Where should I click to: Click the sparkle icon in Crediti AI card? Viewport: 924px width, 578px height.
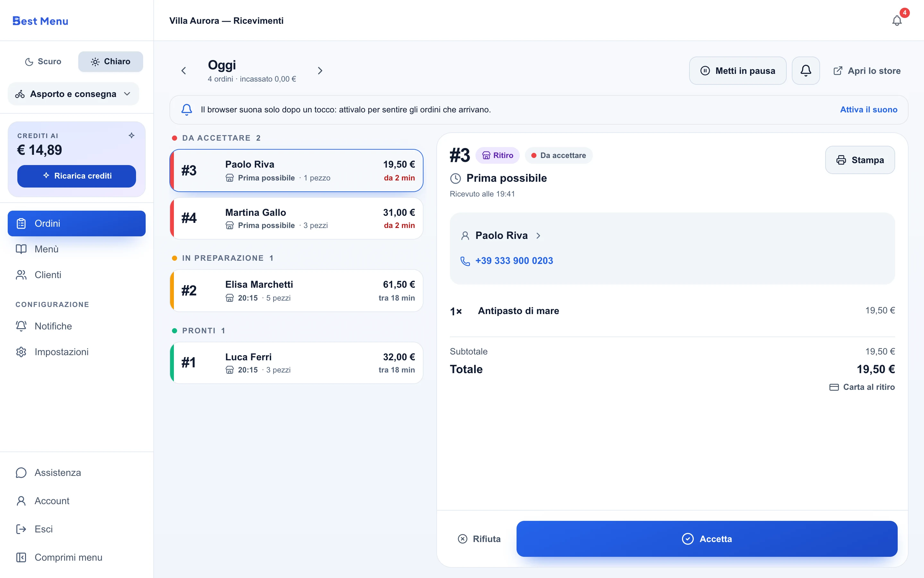[132, 135]
